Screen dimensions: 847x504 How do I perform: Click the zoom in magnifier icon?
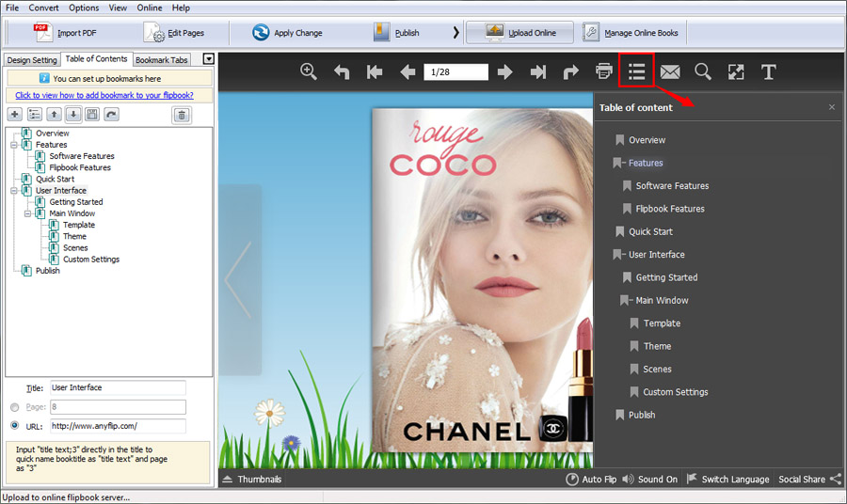[308, 71]
